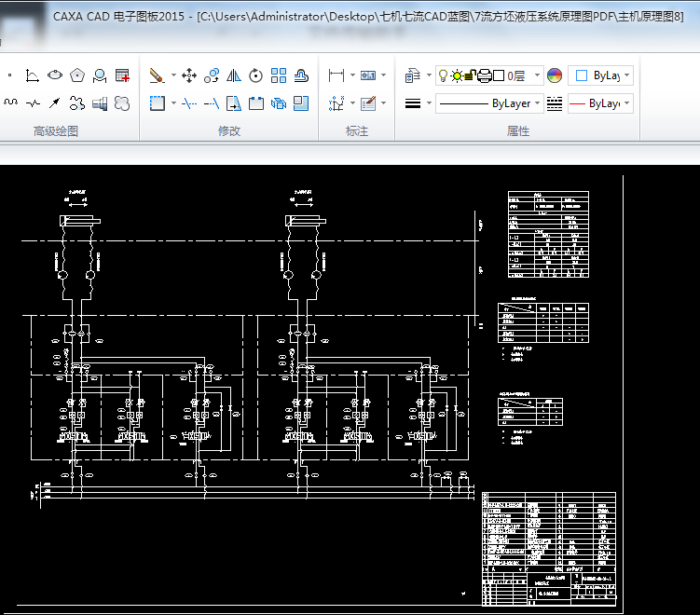Click the 属性 panel label
Viewport: 700px width, 615px height.
(518, 131)
